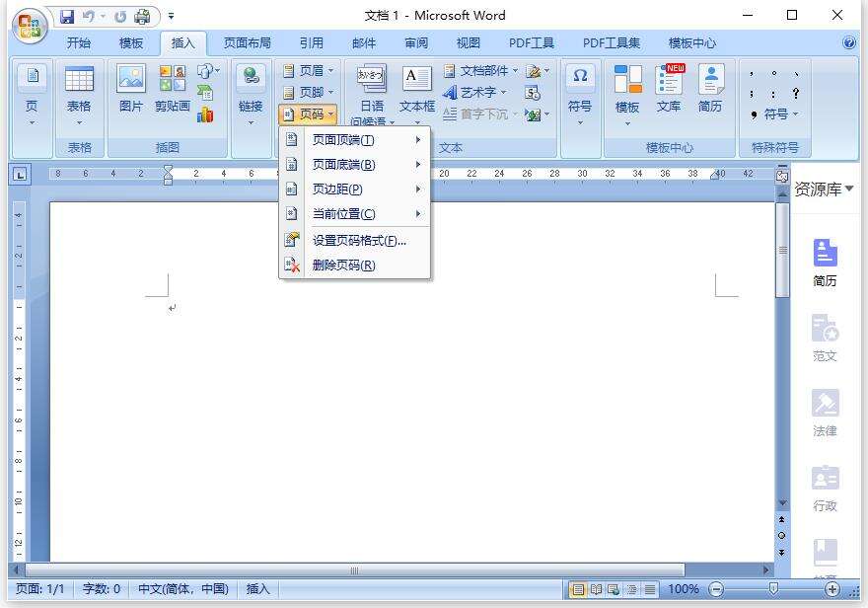Click the signature line icon
The image size is (868, 608).
tap(538, 71)
